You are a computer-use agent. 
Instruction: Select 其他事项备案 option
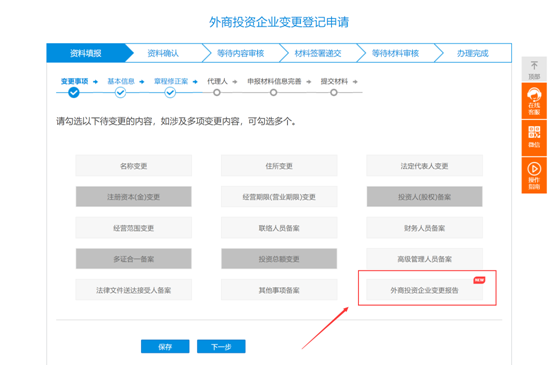point(279,290)
